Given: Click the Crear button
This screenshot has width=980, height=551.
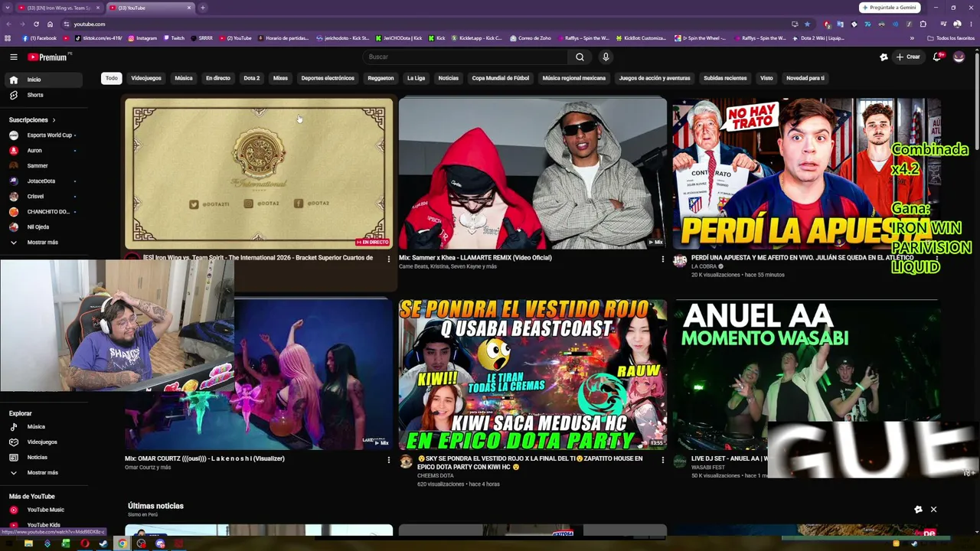Looking at the screenshot, I should point(908,57).
